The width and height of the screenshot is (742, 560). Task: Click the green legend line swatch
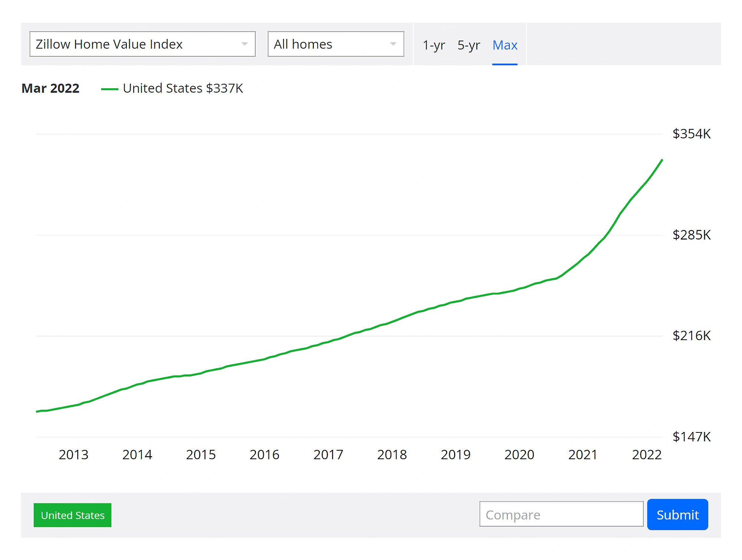(x=109, y=89)
